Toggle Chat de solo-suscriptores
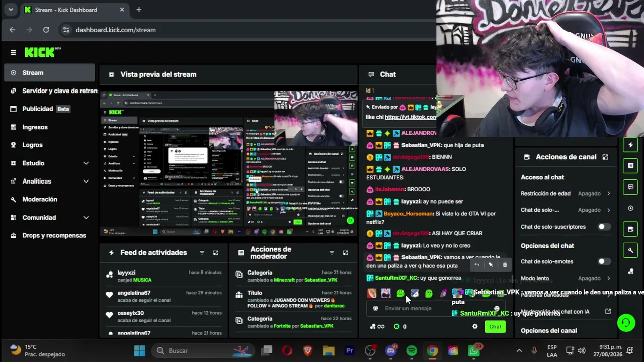The width and height of the screenshot is (644, 362). tap(604, 227)
